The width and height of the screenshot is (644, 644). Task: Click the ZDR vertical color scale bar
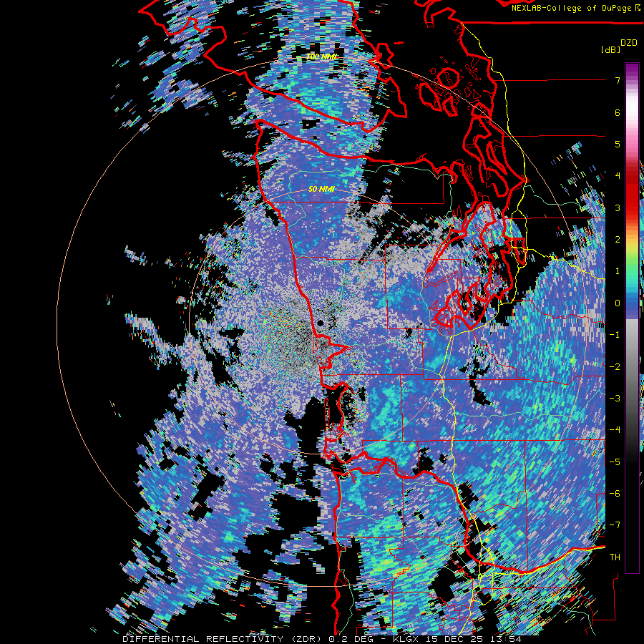click(632, 318)
